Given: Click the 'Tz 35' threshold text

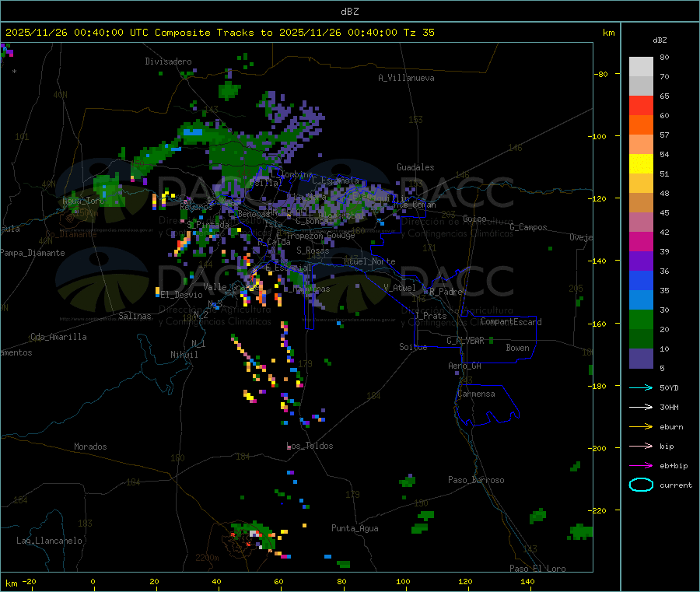Looking at the screenshot, I should [x=418, y=33].
